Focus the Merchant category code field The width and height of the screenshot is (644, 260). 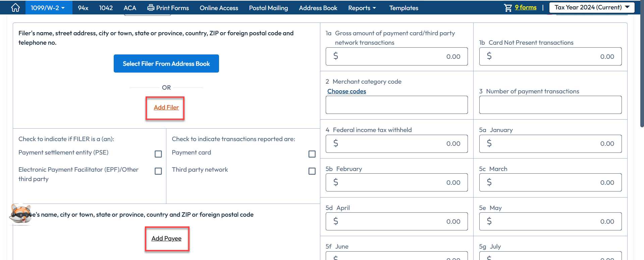click(396, 105)
